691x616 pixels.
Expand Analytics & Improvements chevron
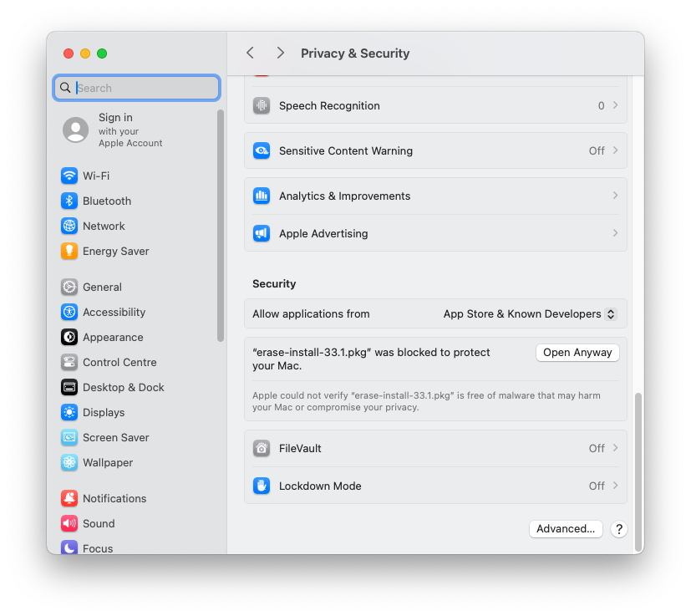[615, 196]
